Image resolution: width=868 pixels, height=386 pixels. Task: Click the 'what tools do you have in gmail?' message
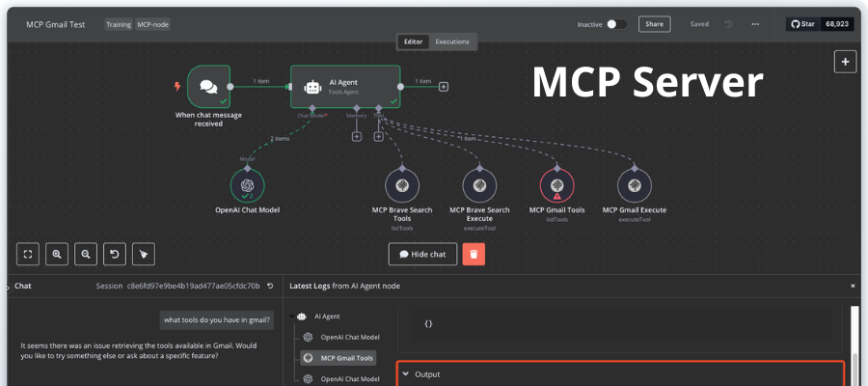[217, 319]
